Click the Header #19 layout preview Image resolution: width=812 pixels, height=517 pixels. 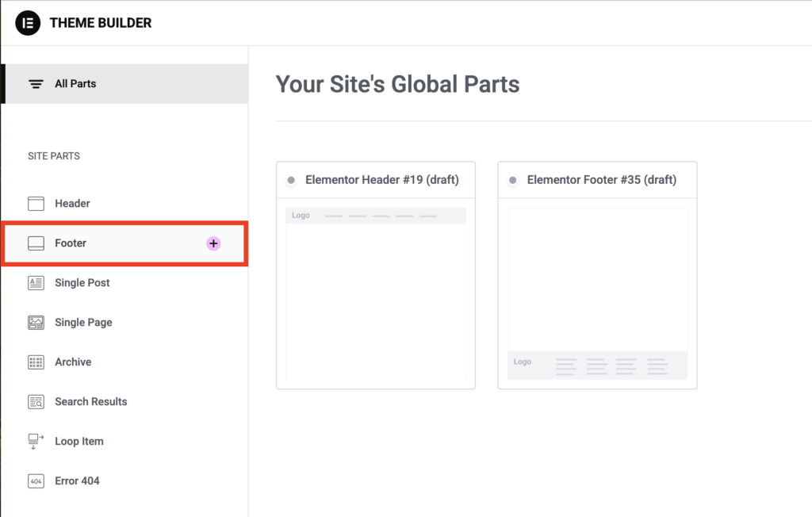click(375, 293)
